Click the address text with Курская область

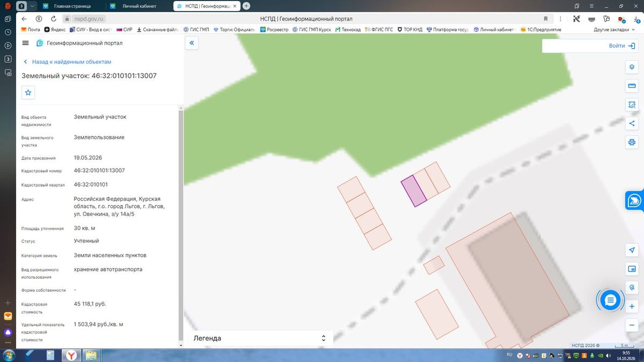[119, 206]
